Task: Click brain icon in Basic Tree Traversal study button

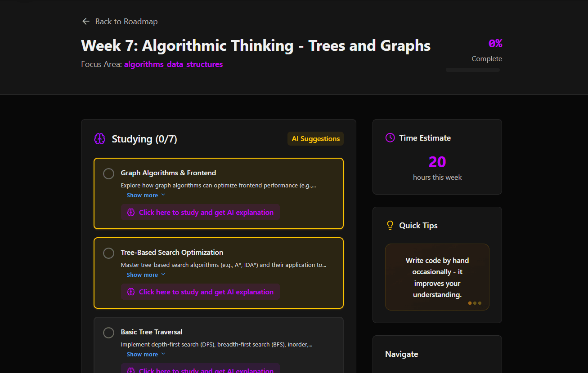Action: [131, 370]
